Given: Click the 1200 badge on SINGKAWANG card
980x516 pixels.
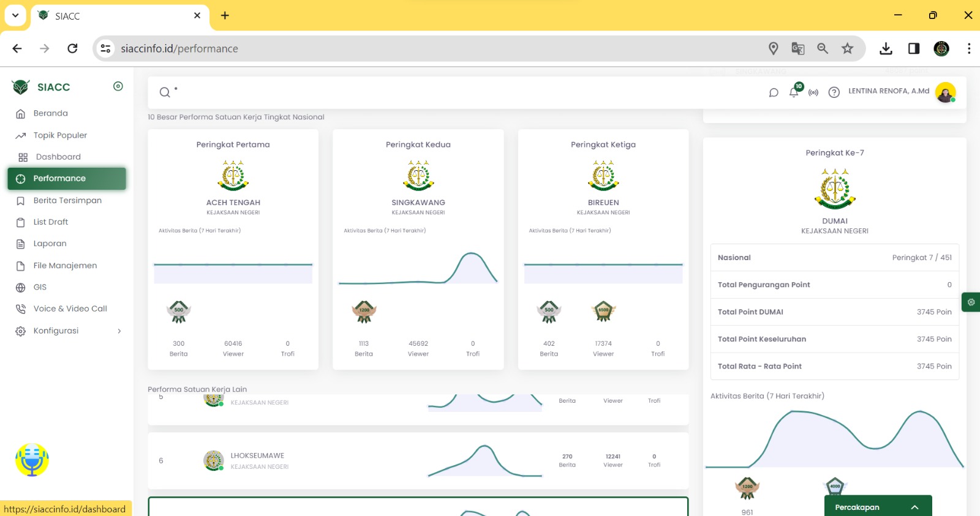Looking at the screenshot, I should coord(364,312).
